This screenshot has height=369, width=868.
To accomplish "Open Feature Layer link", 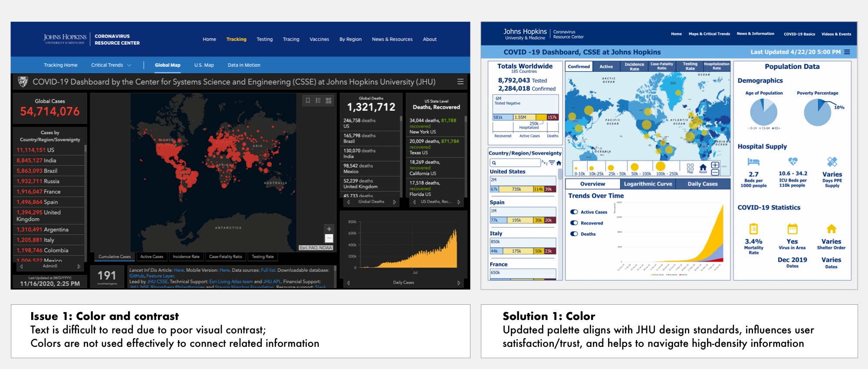I will 160,276.
